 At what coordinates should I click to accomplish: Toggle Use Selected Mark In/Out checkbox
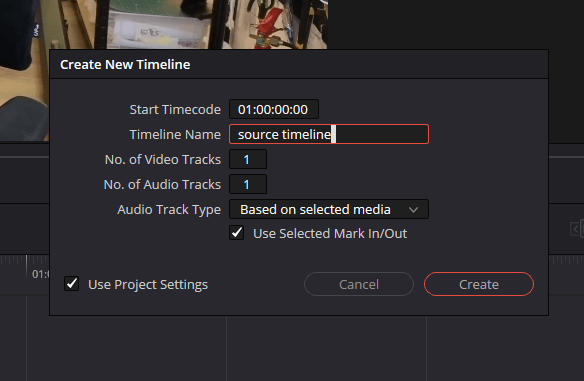point(237,233)
